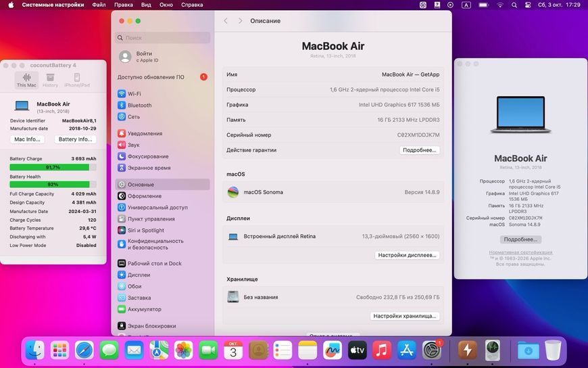Viewport: 588px width, 368px height.
Task: Open Apple TV app in Dock
Action: pyautogui.click(x=357, y=350)
